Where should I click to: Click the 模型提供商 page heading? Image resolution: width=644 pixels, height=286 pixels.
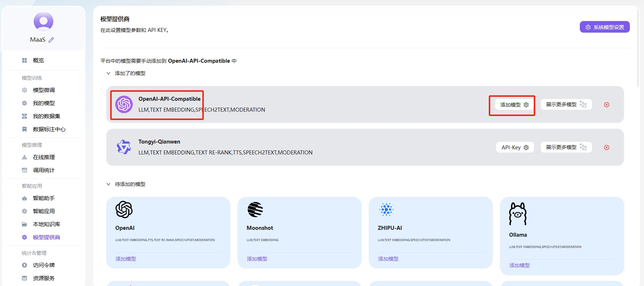[x=115, y=19]
